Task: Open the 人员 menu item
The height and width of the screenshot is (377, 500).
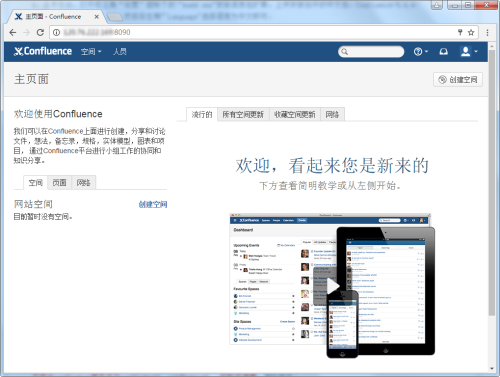Action: coord(120,52)
